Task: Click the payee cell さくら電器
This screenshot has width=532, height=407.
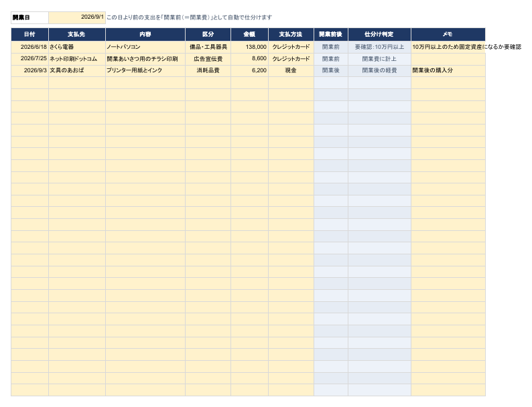Action: [x=77, y=47]
